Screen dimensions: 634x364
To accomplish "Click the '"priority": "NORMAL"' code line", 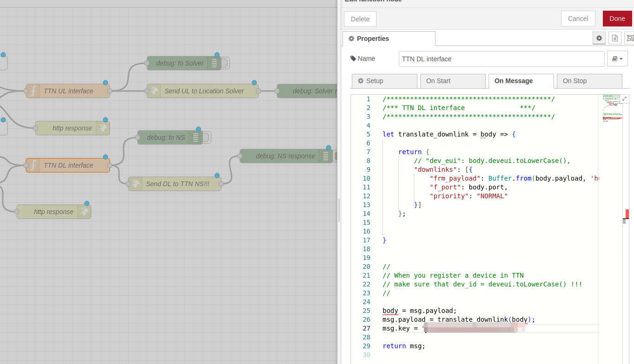I will 469,196.
